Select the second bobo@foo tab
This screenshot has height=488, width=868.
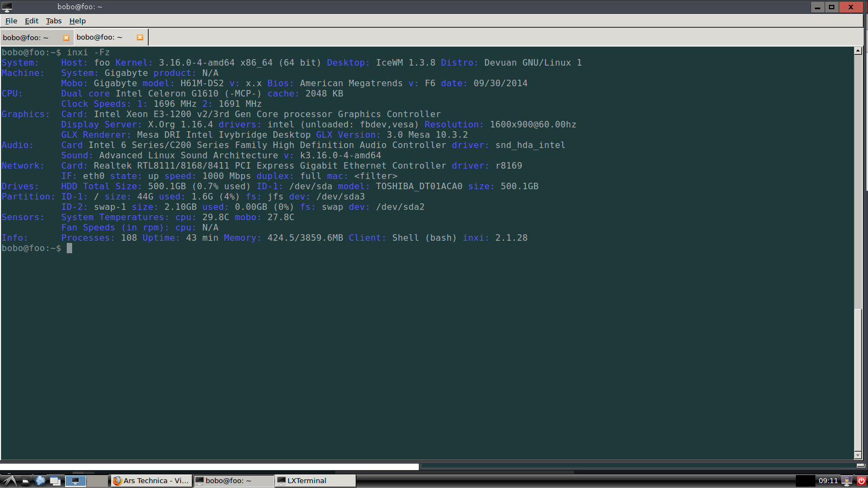pyautogui.click(x=111, y=37)
